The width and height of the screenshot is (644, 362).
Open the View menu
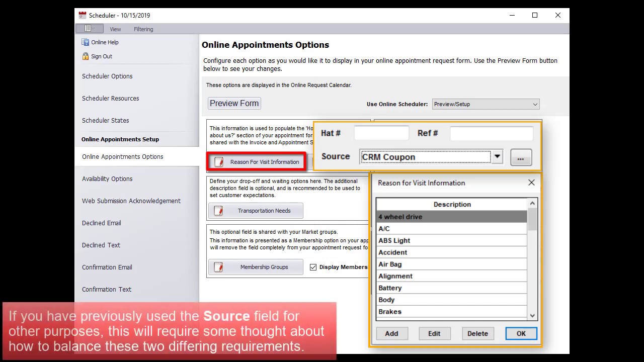115,29
